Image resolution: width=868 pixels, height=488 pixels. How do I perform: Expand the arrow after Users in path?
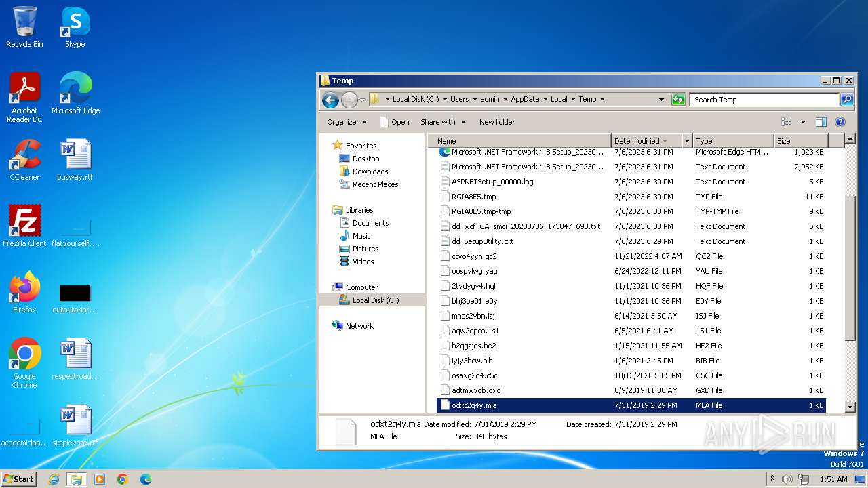[x=475, y=100]
